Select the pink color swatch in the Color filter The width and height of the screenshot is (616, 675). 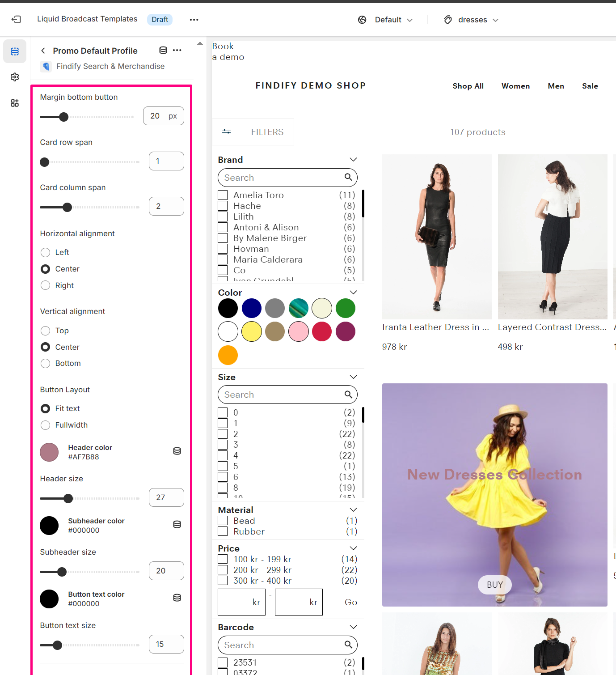(x=298, y=331)
